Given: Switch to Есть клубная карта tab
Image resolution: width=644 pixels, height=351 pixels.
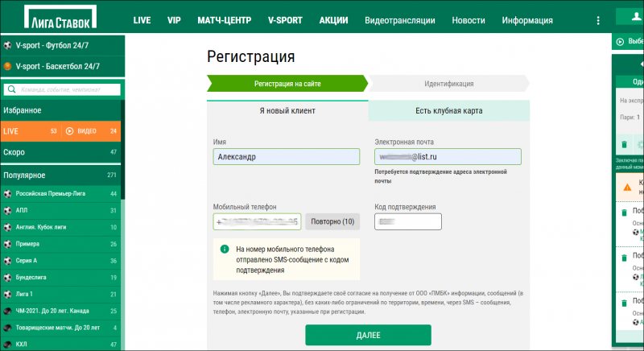Looking at the screenshot, I should [x=449, y=111].
